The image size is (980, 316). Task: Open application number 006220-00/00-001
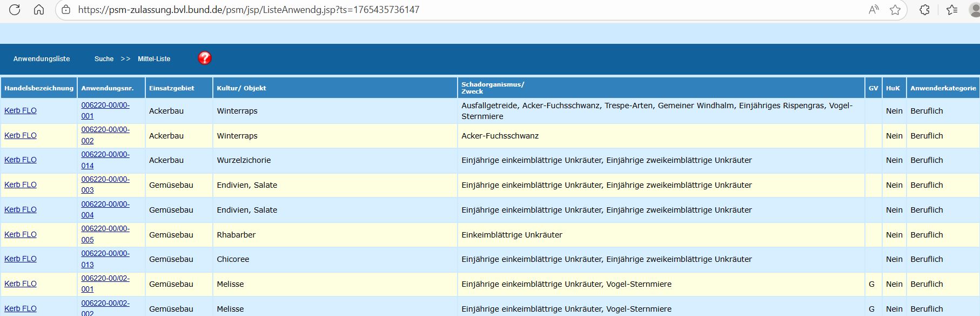tap(105, 110)
